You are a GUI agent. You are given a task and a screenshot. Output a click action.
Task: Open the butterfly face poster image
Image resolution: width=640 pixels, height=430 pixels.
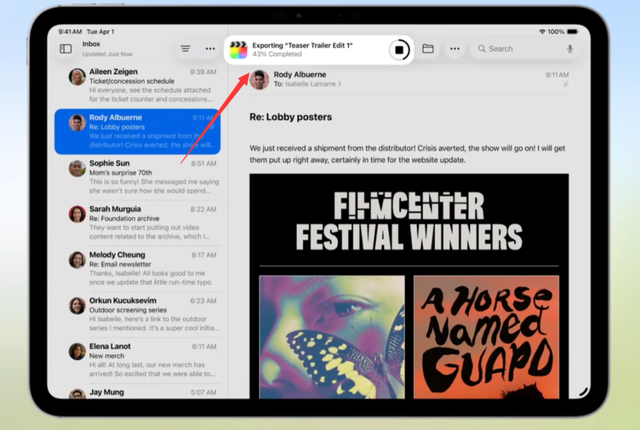pos(332,337)
